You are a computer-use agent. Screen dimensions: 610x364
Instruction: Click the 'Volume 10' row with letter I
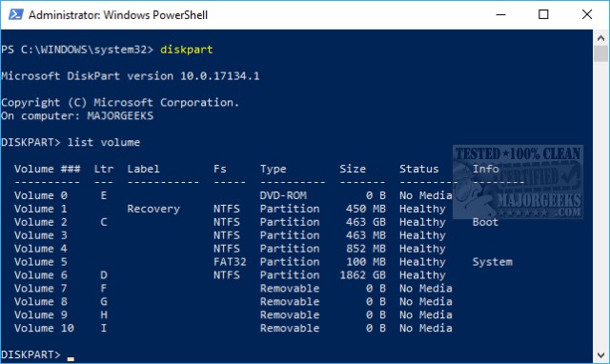(234, 328)
